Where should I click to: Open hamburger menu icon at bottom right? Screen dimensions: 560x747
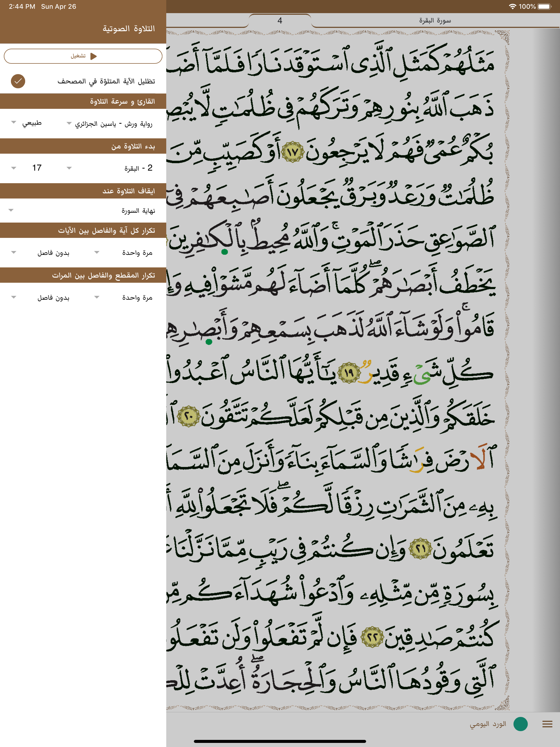click(x=547, y=724)
